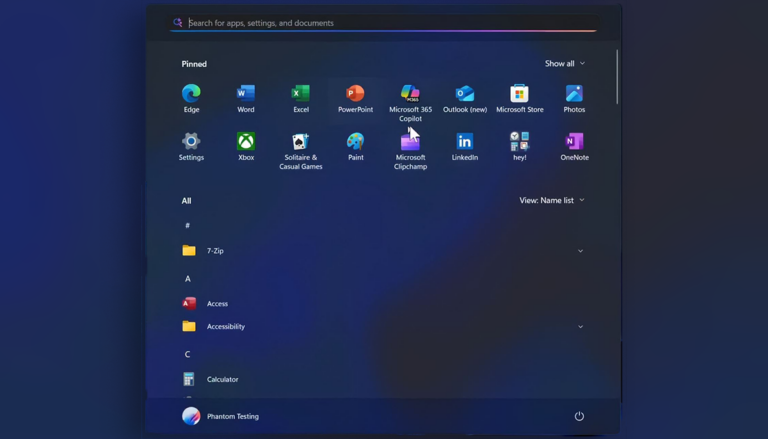Open 7-Zip folder entry

[384, 251]
